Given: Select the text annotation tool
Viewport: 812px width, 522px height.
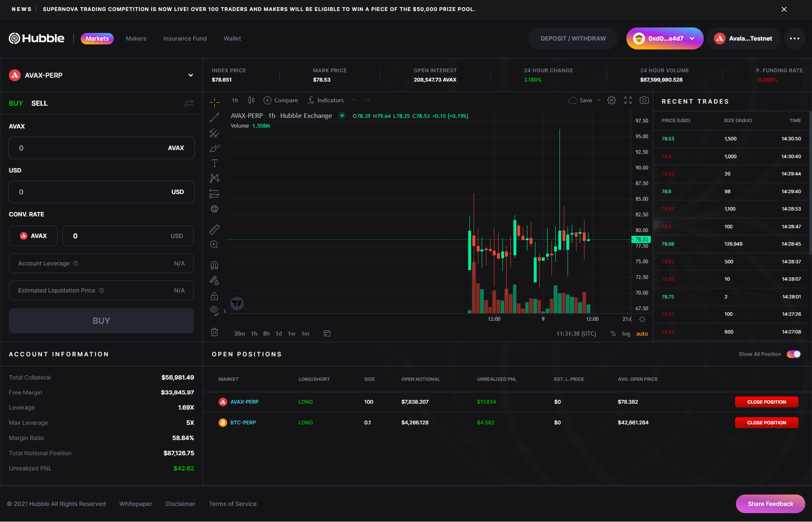Looking at the screenshot, I should [214, 163].
